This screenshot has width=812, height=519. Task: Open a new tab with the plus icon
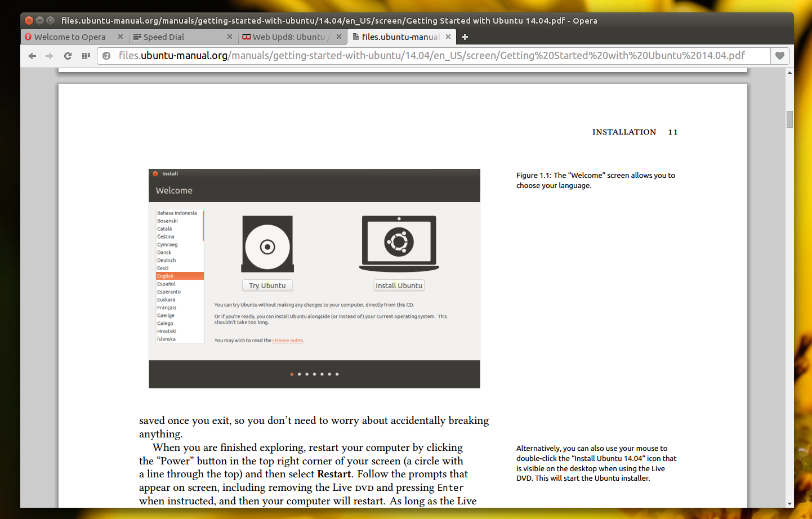(465, 37)
